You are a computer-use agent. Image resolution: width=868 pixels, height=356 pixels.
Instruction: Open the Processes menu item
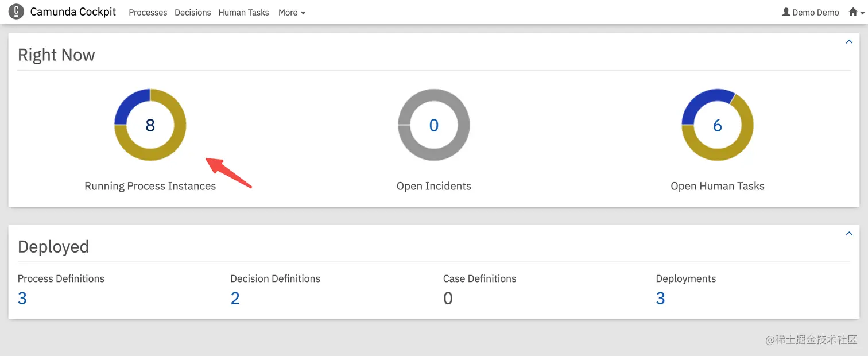(148, 12)
